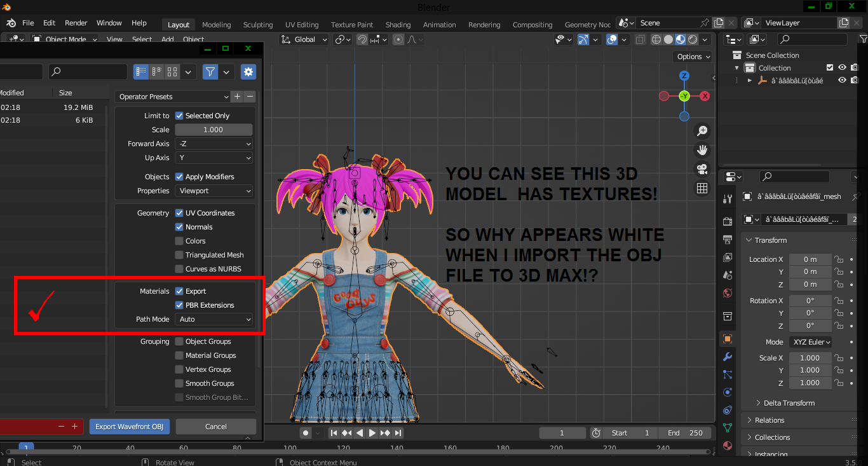Uncheck Selected Only option
The width and height of the screenshot is (868, 466).
point(179,116)
